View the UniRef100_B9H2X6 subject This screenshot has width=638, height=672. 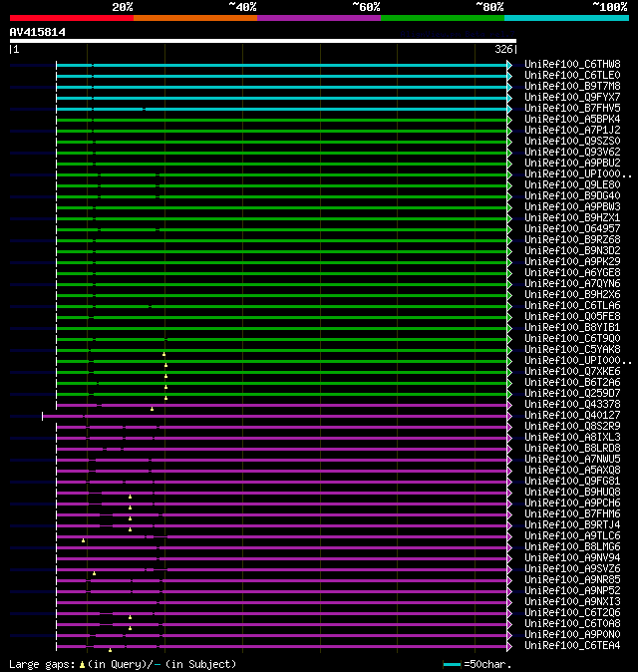pos(572,295)
